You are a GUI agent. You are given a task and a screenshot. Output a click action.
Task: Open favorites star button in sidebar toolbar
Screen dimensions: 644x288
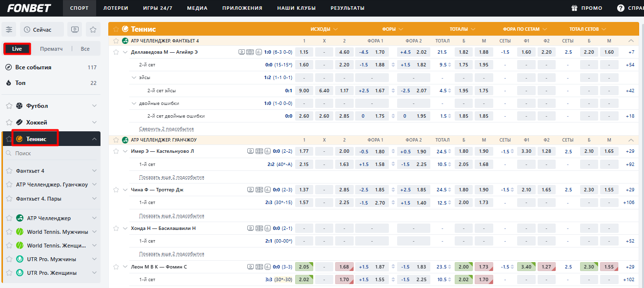point(93,30)
